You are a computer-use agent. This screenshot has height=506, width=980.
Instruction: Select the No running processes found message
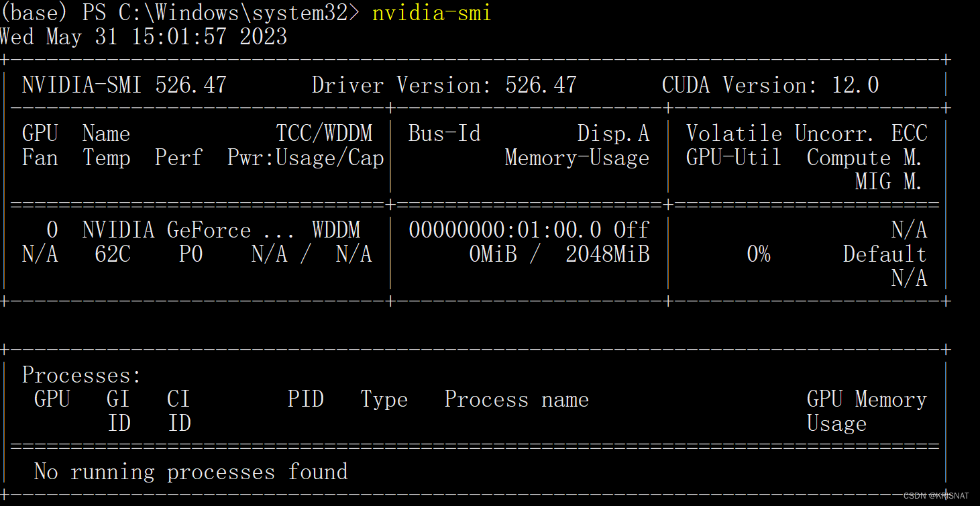[190, 472]
